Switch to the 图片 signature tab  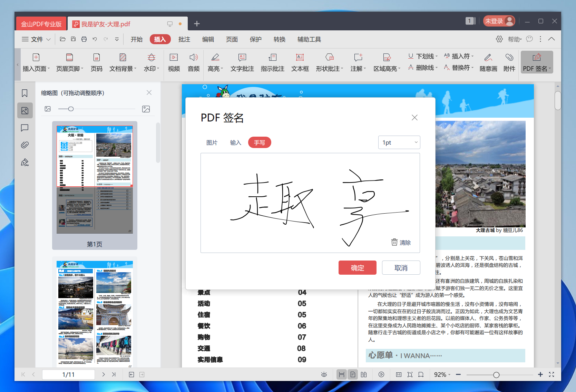coord(212,143)
